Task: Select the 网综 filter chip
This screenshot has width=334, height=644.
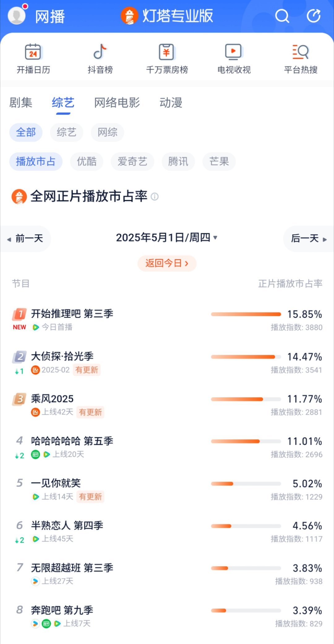Action: point(107,132)
